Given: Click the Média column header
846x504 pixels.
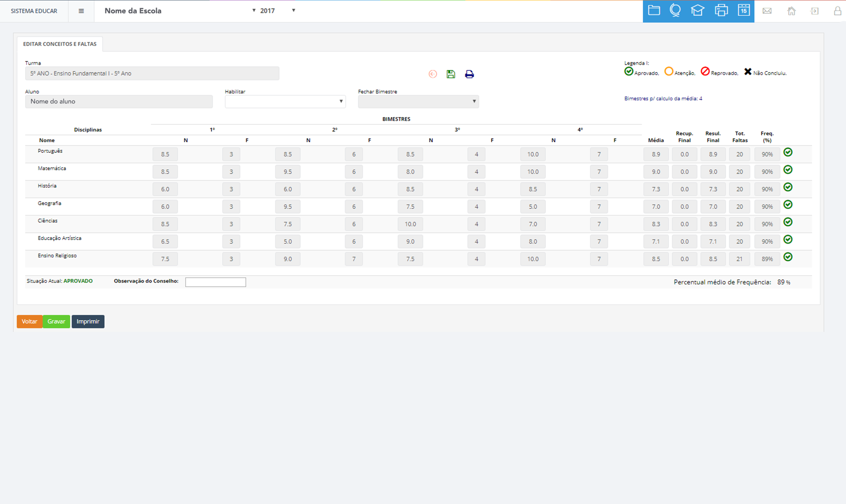Looking at the screenshot, I should [x=656, y=140].
